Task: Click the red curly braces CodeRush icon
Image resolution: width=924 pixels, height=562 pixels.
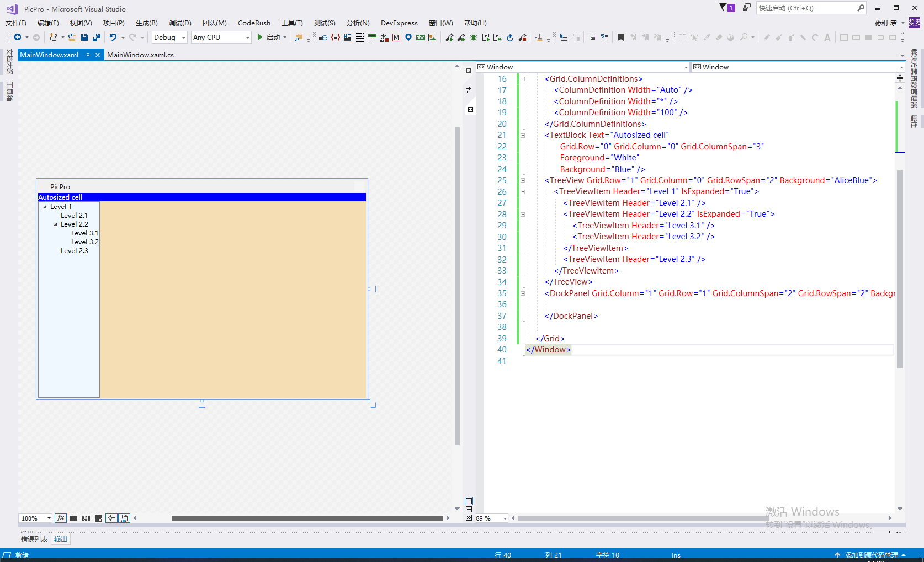Action: 335,38
